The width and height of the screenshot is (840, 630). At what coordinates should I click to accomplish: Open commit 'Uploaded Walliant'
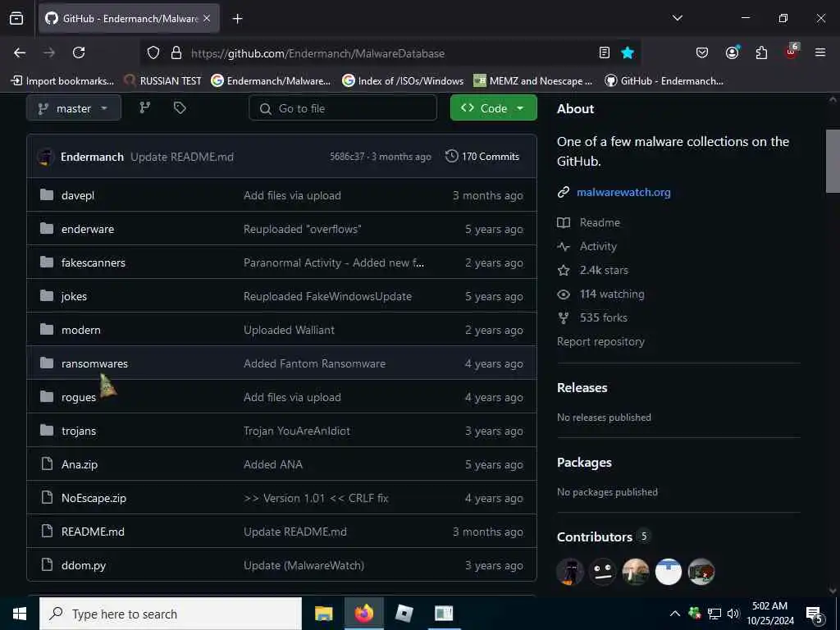tap(290, 330)
